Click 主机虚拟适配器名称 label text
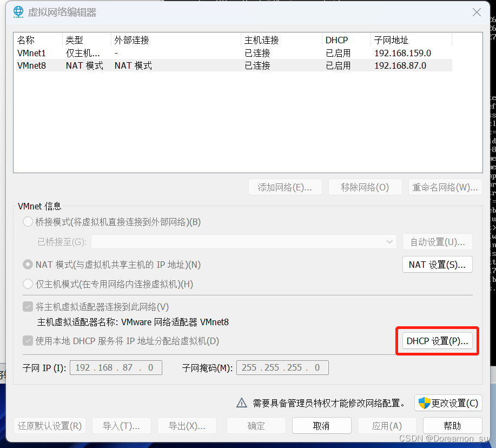 click(133, 322)
